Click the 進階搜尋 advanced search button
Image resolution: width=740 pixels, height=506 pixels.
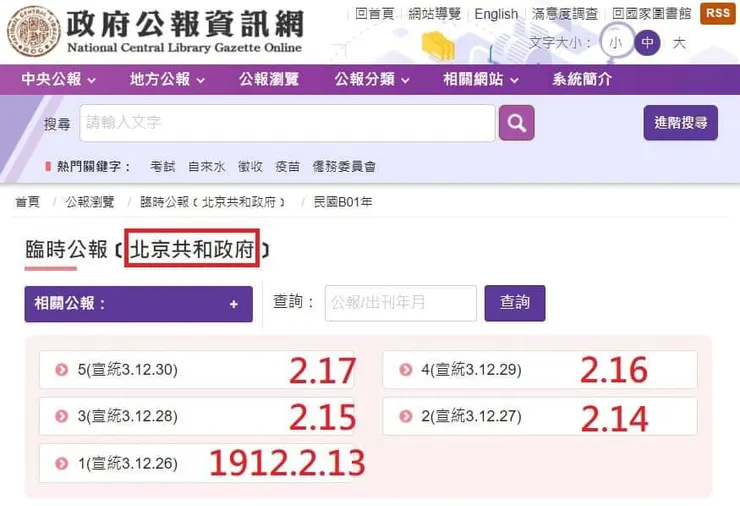click(681, 123)
